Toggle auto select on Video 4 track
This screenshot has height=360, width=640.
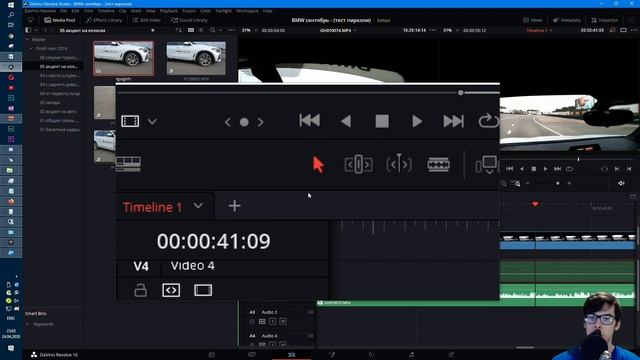pyautogui.click(x=171, y=290)
